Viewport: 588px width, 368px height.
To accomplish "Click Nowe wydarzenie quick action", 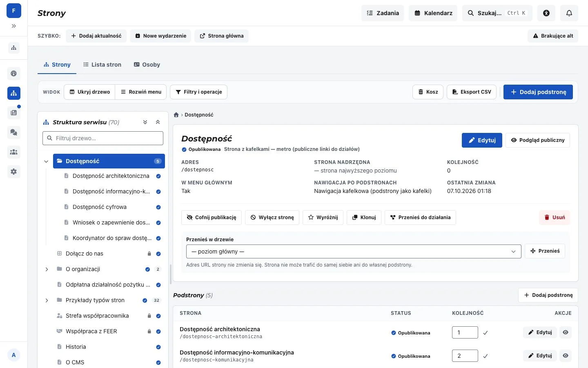I will (x=160, y=36).
